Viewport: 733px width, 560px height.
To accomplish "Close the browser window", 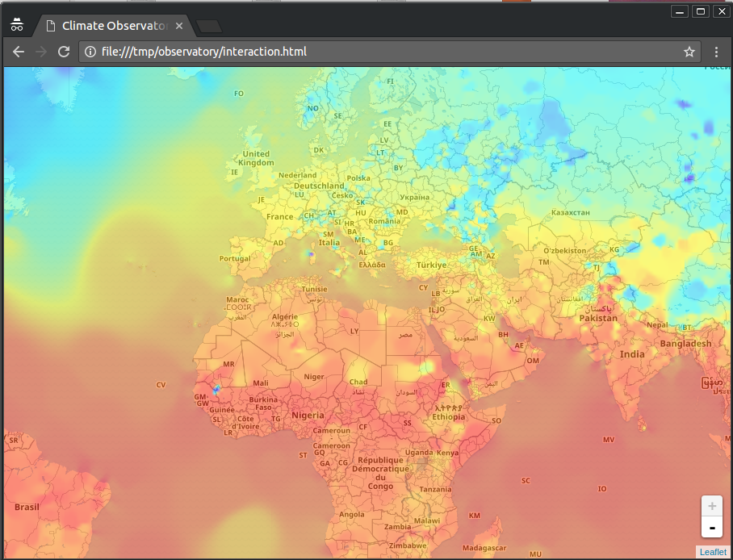I will tap(722, 11).
